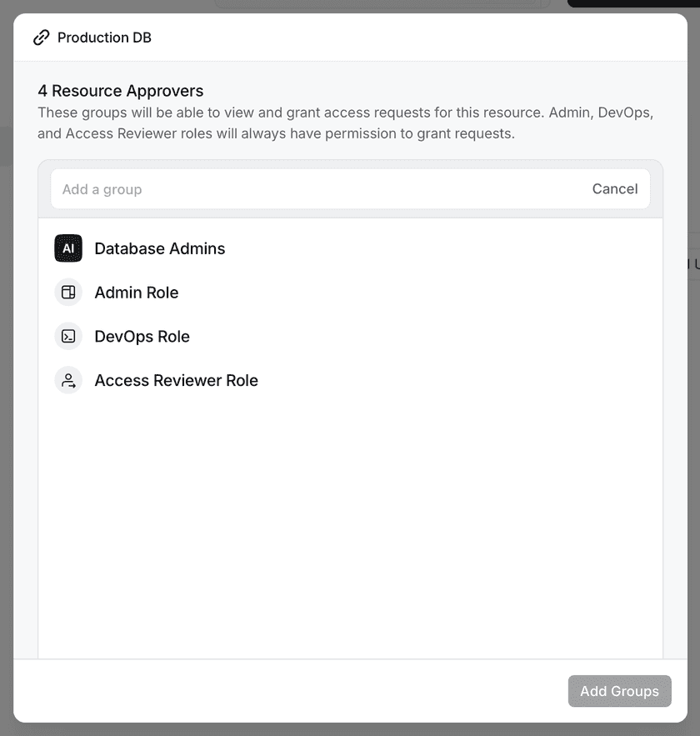Viewport: 700px width, 736px height.
Task: Click the dark button above the dialog
Action: click(633, 3)
